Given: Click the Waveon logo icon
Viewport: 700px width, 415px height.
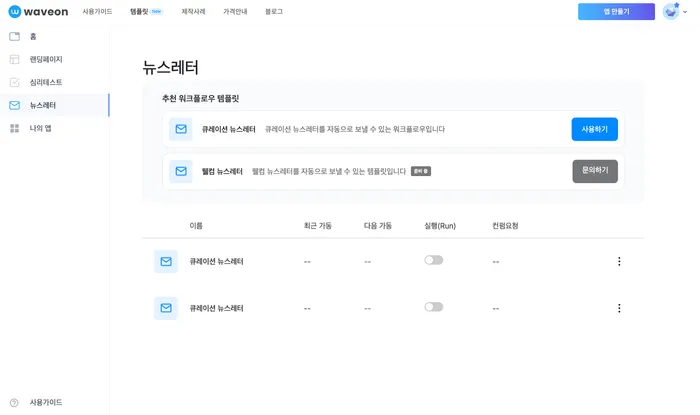Looking at the screenshot, I should (x=15, y=12).
